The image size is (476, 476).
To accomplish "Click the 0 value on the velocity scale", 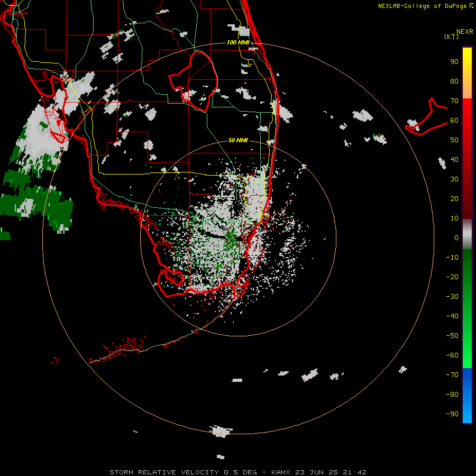I will (456, 237).
